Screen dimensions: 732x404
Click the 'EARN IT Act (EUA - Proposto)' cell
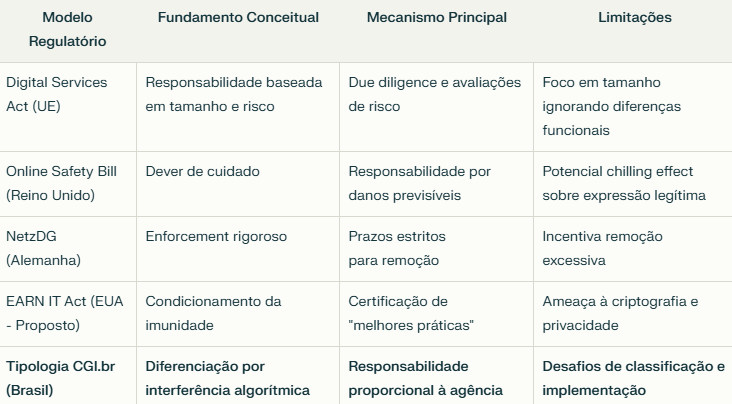pyautogui.click(x=68, y=314)
